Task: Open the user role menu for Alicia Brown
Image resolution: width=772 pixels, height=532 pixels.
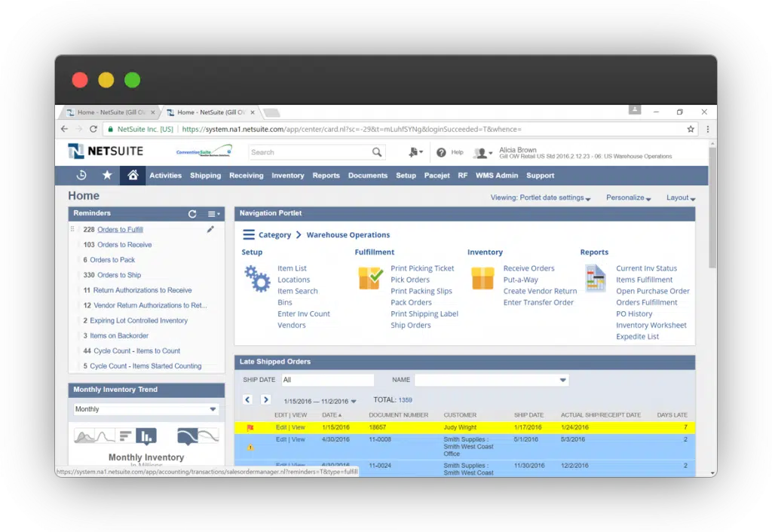Action: tap(482, 153)
